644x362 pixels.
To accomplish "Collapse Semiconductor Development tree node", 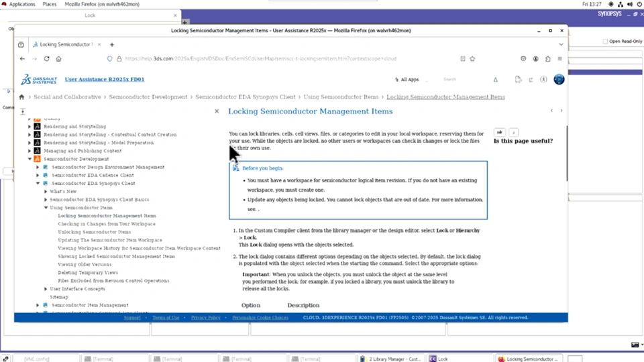I will [x=30, y=159].
